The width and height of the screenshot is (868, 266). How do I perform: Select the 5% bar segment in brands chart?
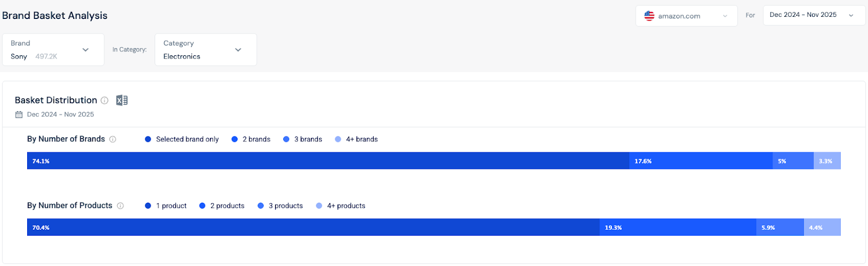(793, 161)
